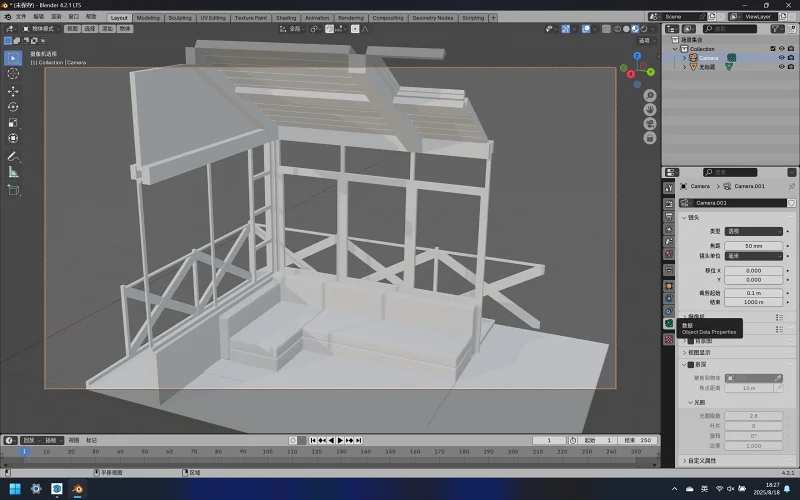Image resolution: width=800 pixels, height=500 pixels.
Task: Expand the Camera item in the outliner
Action: (684, 58)
